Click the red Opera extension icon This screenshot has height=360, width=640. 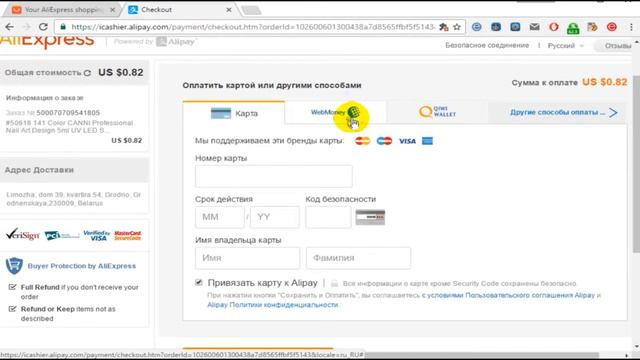point(553,27)
